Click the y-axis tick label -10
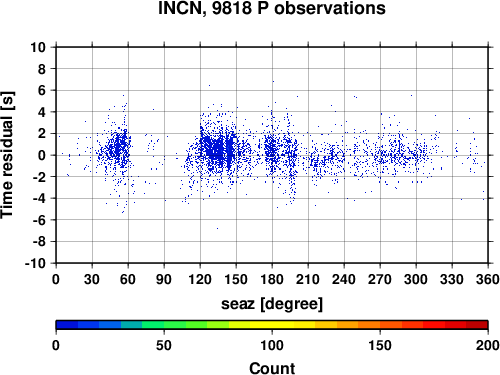Image resolution: width=500 pixels, height=375 pixels. (35, 263)
